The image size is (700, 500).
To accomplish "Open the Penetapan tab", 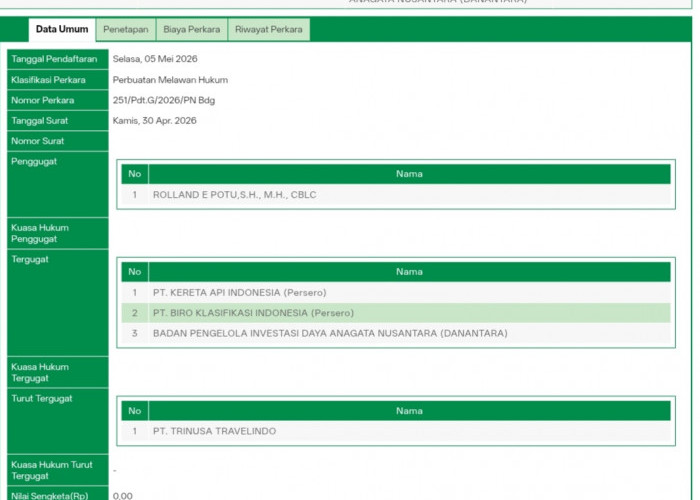I will 126,29.
